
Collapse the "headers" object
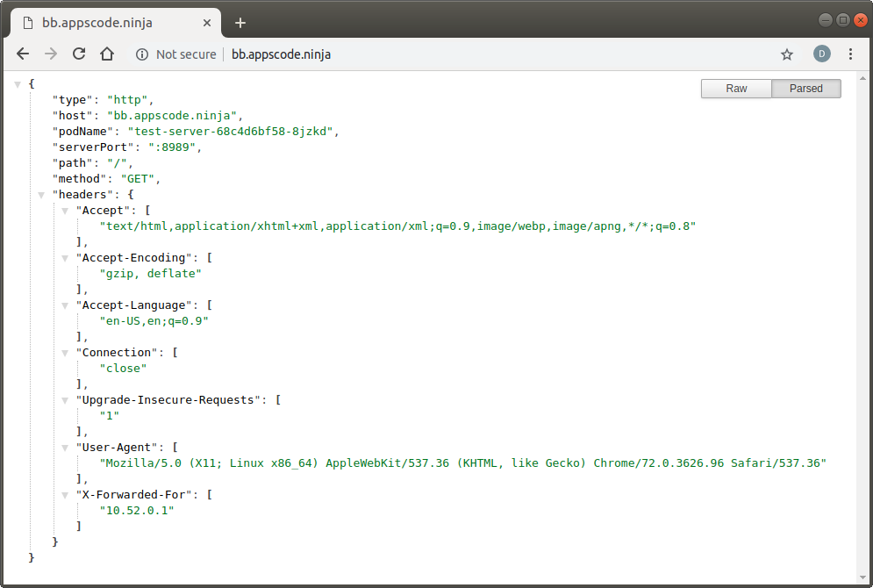(x=42, y=195)
